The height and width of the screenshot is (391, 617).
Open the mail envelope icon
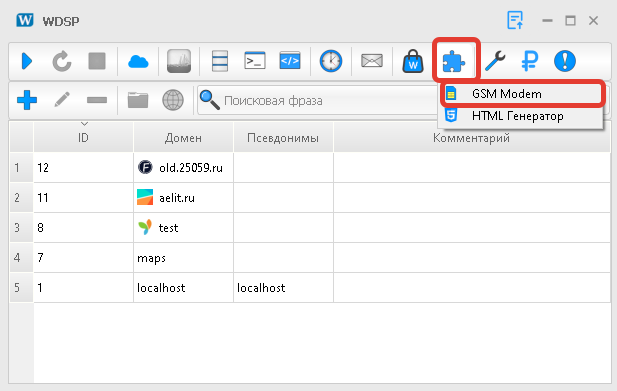pos(371,61)
